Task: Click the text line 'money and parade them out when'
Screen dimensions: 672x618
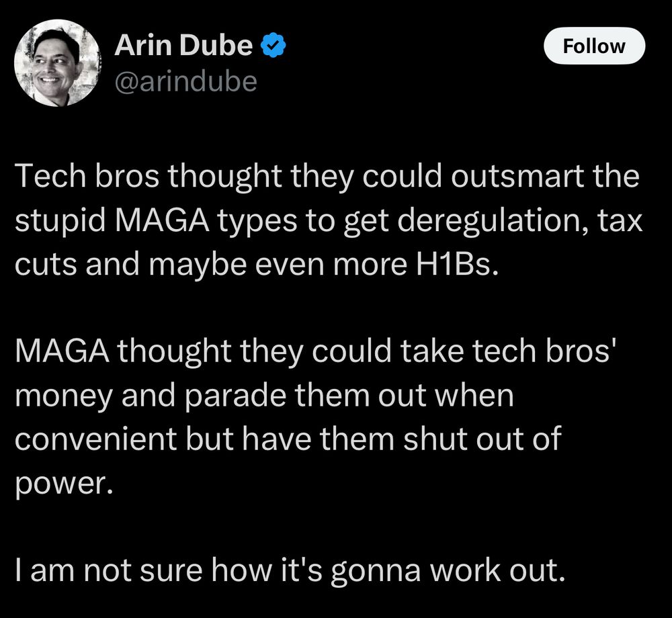Action: (x=264, y=396)
